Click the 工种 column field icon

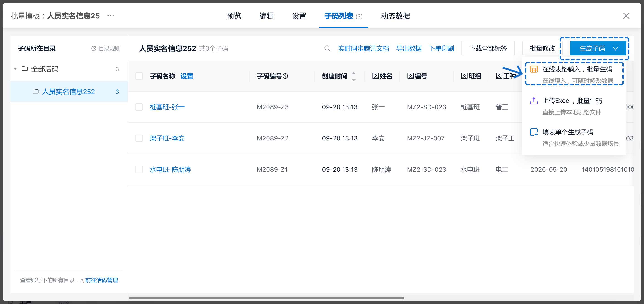coord(499,76)
